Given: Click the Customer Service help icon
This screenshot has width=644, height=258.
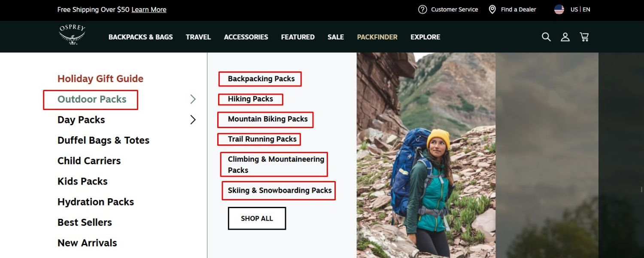Looking at the screenshot, I should [x=422, y=9].
